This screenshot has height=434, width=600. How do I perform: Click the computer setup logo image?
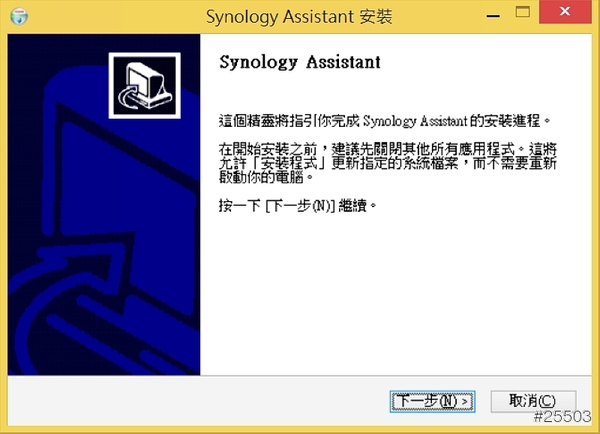click(x=145, y=86)
